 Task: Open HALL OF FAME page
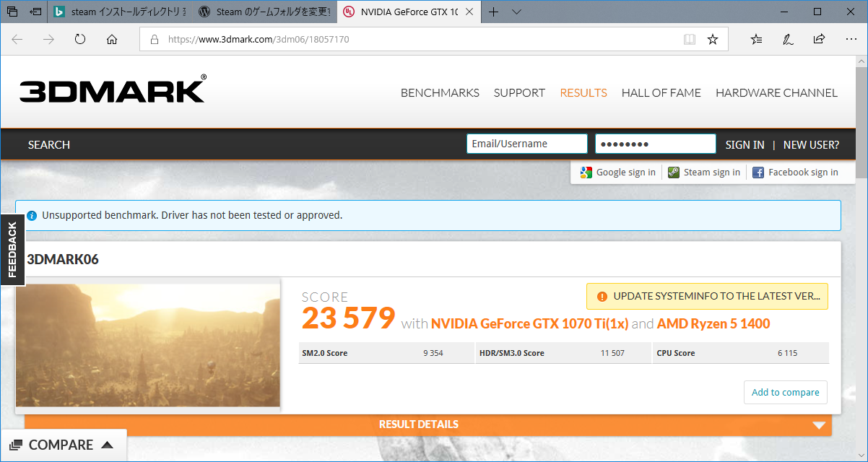click(661, 92)
